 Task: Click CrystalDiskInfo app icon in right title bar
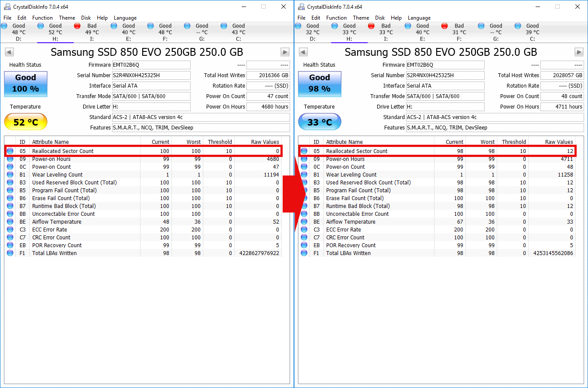click(301, 7)
